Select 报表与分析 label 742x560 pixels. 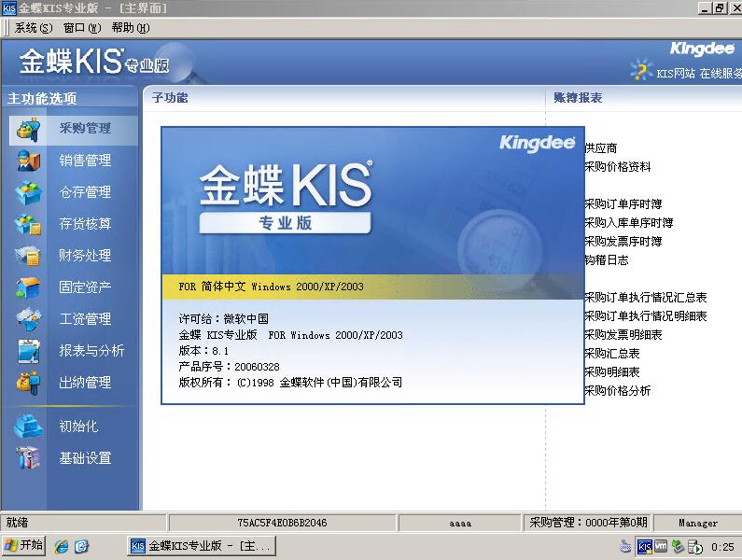click(91, 350)
